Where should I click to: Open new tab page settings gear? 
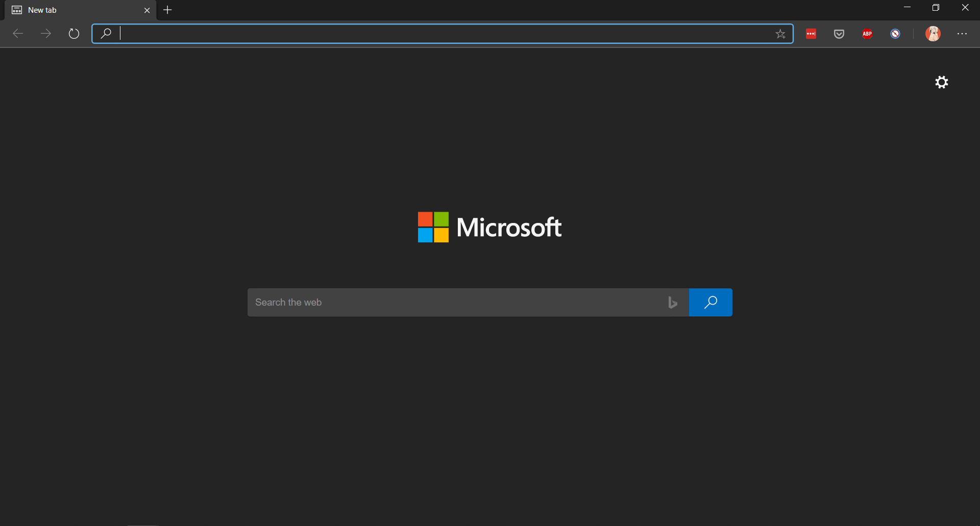[x=942, y=82]
